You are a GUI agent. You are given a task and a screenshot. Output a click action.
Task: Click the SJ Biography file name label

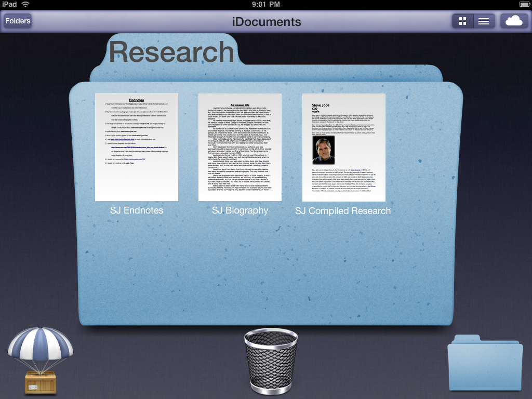click(240, 211)
